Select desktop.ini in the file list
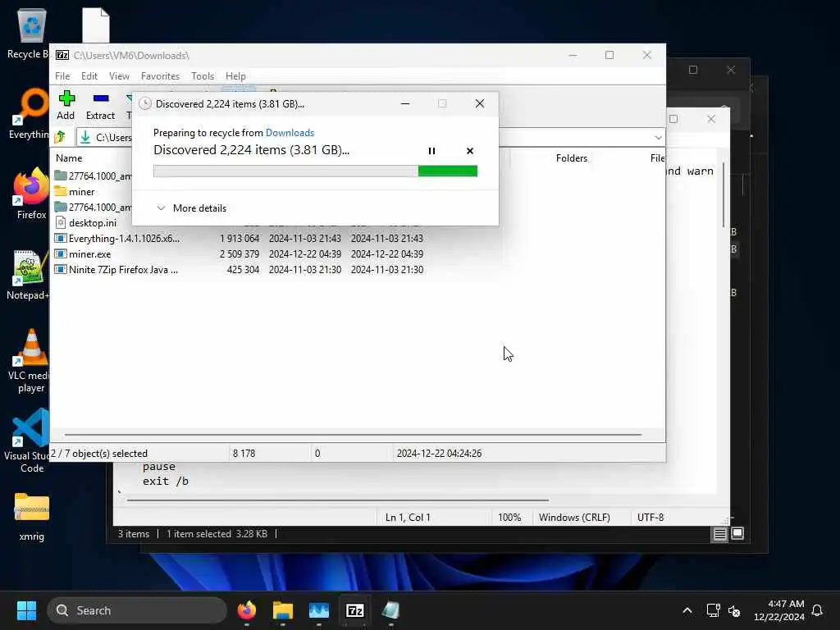This screenshot has height=630, width=840. point(93,223)
